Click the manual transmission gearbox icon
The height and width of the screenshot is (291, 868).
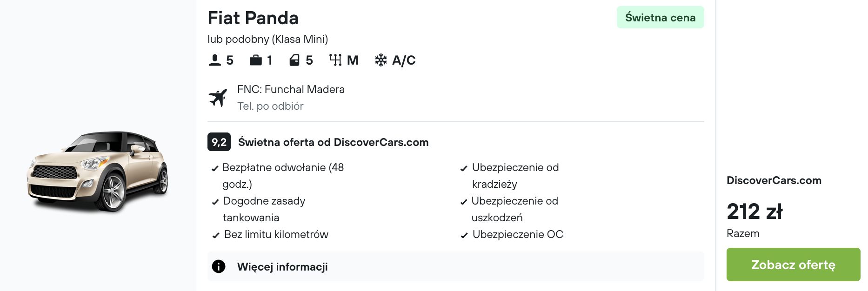[x=335, y=60]
